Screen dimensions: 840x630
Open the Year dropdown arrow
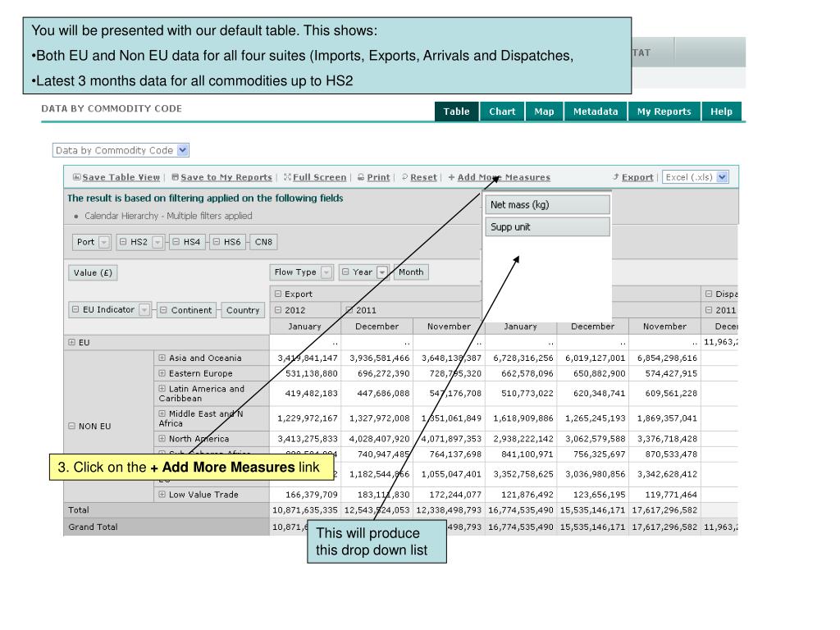(382, 272)
